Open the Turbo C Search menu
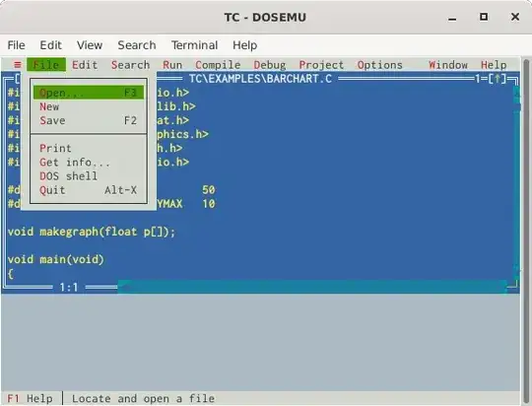Screen dimensions: 532x406 [130, 64]
